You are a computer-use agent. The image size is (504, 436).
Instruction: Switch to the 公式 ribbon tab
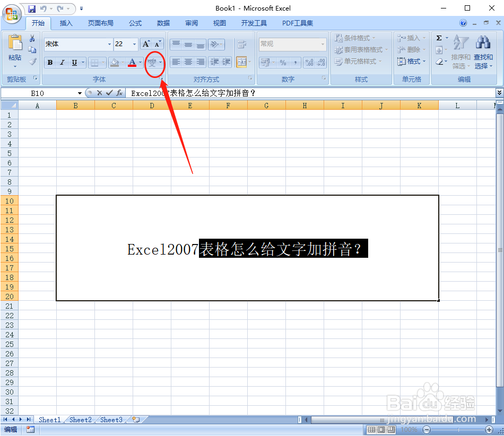pos(135,23)
